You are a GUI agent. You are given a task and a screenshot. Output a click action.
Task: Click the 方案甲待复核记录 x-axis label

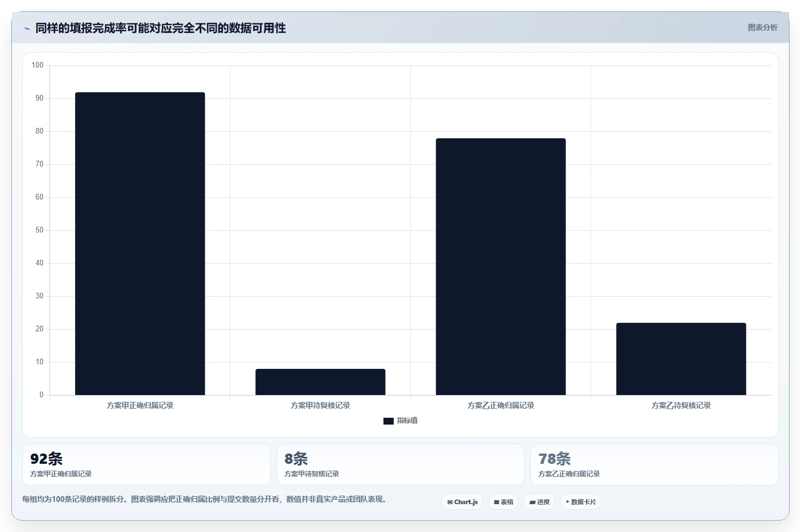click(x=320, y=405)
